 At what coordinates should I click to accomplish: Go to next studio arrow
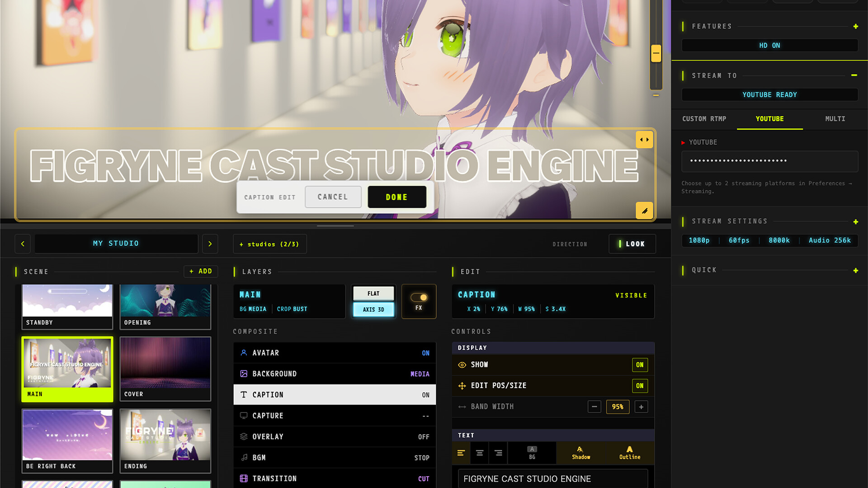[210, 244]
